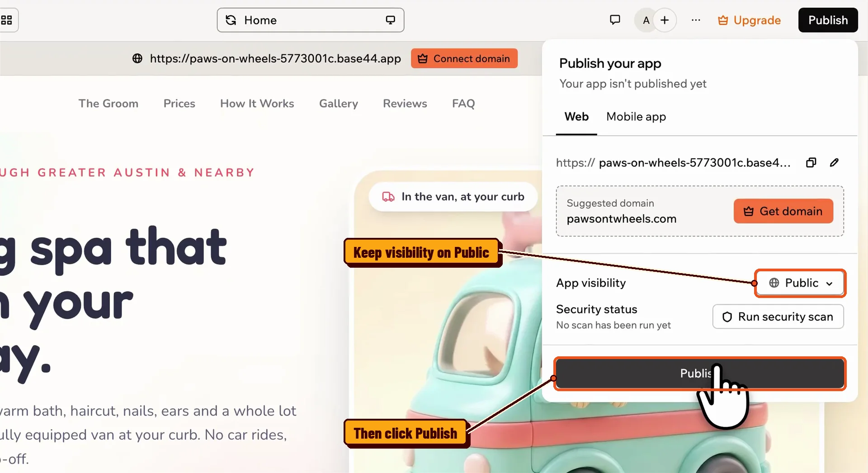Open the three-dot more options menu
The width and height of the screenshot is (868, 473).
pyautogui.click(x=696, y=20)
